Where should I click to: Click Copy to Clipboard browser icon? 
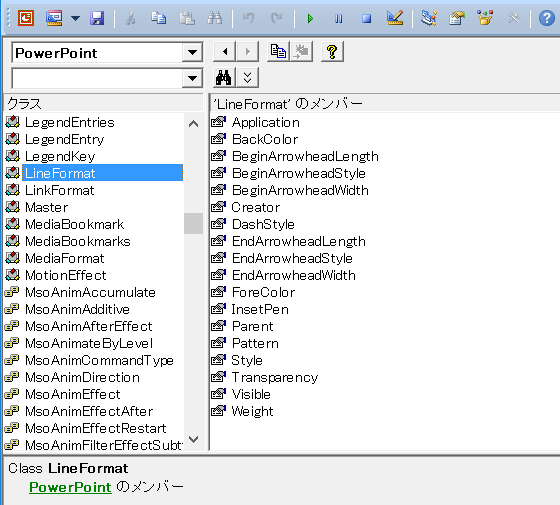point(278,52)
